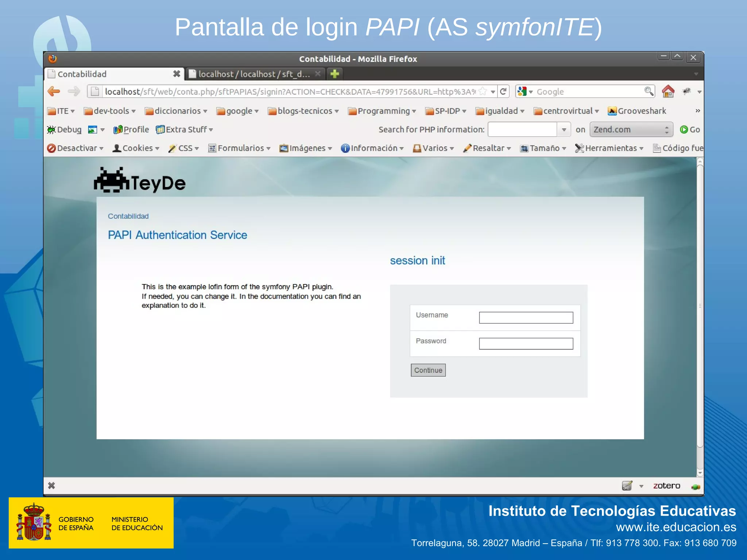Open the Cookies developer menu
The width and height of the screenshot is (747, 560).
pyautogui.click(x=136, y=148)
